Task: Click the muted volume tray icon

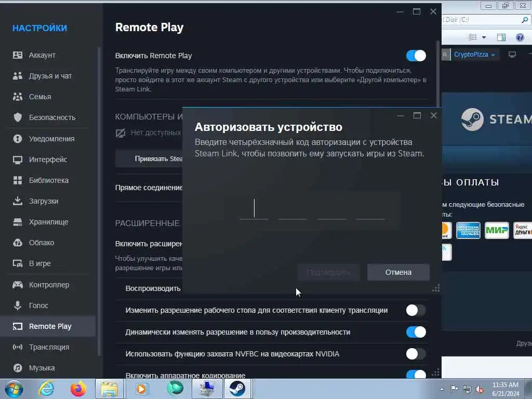Action: coord(480,390)
